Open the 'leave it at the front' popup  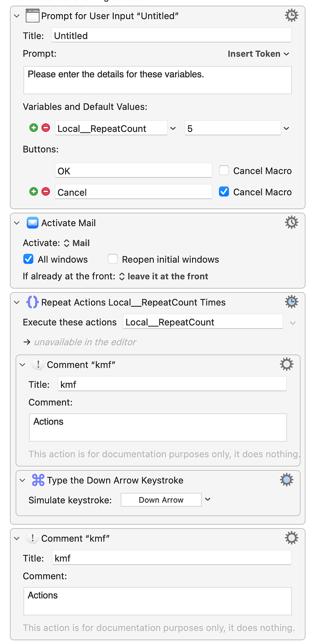pos(163,276)
